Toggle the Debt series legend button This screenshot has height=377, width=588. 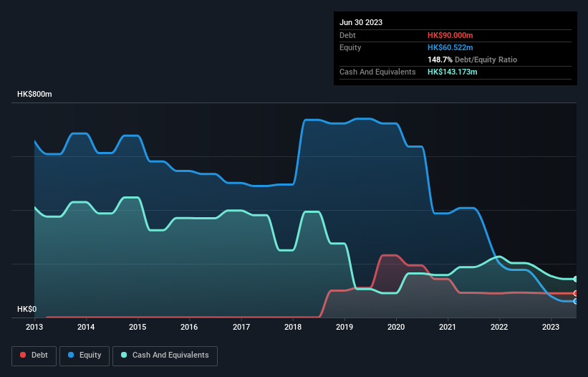34,355
